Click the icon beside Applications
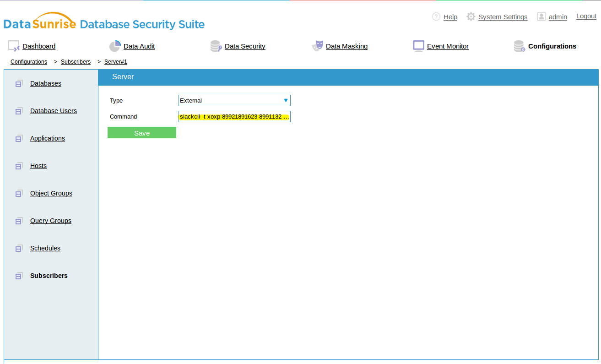 pos(19,139)
